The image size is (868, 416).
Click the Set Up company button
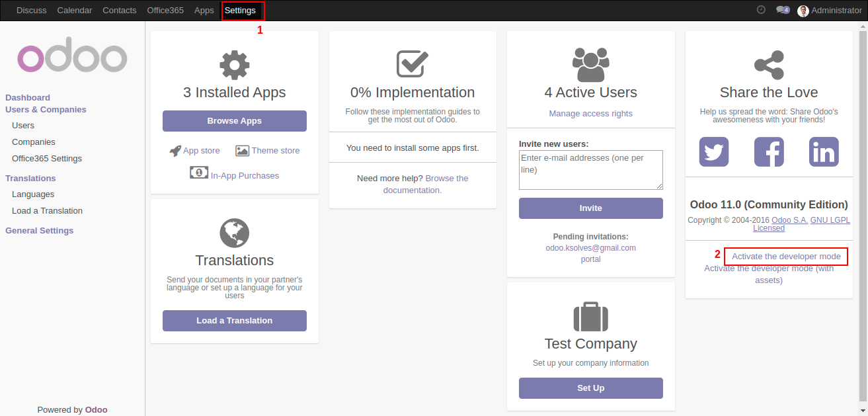click(x=591, y=388)
